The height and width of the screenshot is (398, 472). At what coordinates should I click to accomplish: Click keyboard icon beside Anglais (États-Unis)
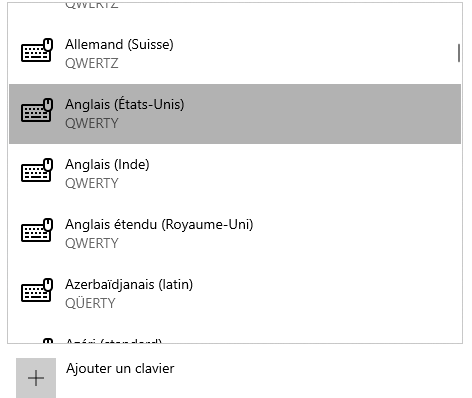pos(37,110)
